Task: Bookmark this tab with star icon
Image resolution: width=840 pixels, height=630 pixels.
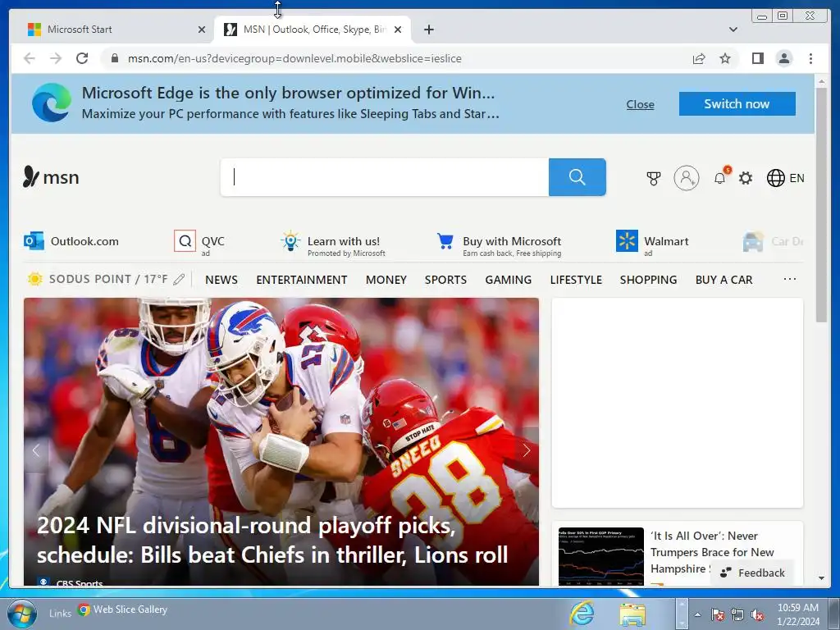Action: (725, 58)
